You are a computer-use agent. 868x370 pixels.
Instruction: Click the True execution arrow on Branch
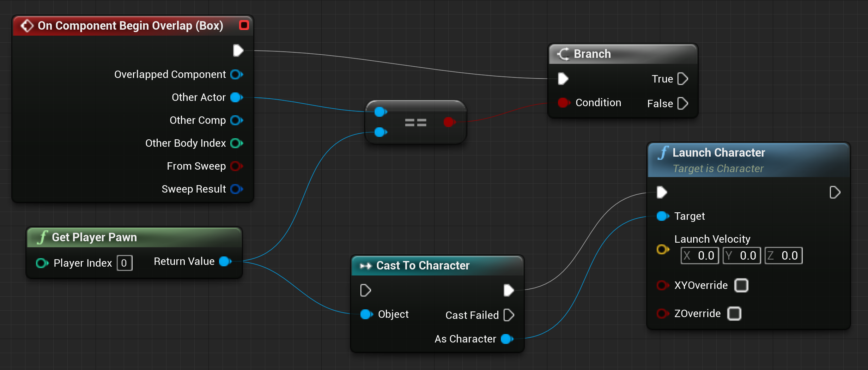click(683, 79)
